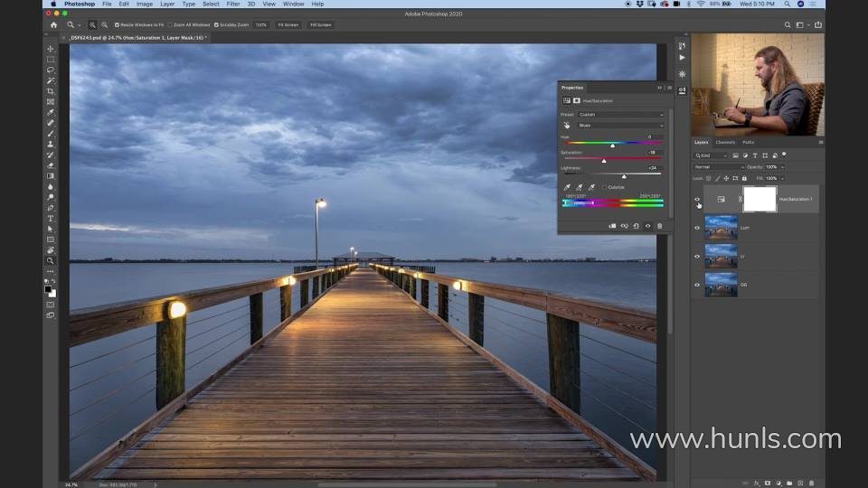Collapse the Properties panel double-arrow

659,88
